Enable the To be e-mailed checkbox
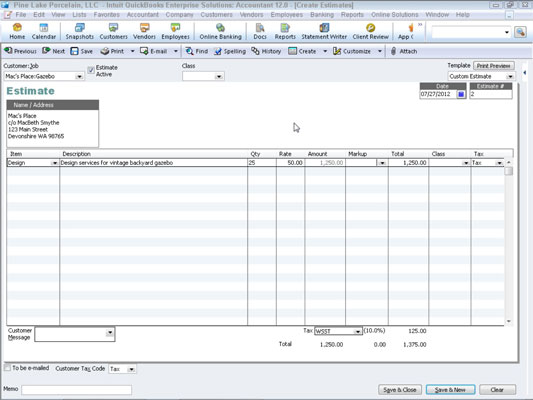Image resolution: width=533 pixels, height=400 pixels. click(x=7, y=368)
